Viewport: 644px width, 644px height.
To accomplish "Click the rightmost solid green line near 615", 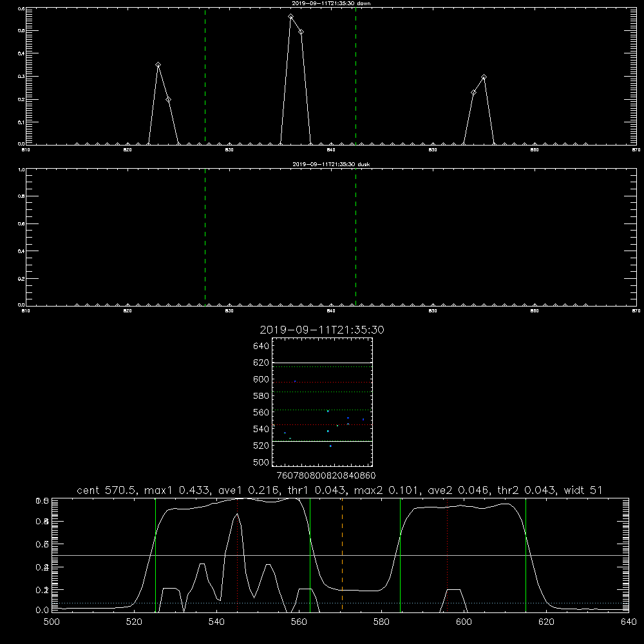I will pos(526,554).
